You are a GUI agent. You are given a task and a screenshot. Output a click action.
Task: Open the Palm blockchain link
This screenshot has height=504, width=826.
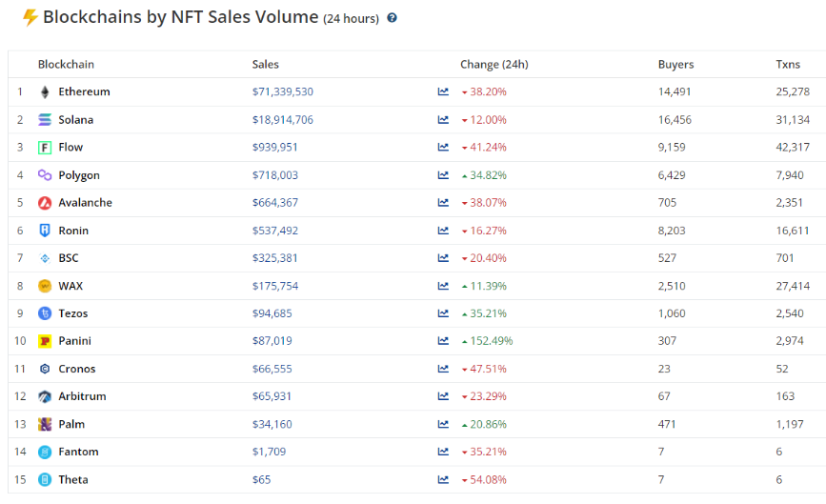tap(71, 424)
